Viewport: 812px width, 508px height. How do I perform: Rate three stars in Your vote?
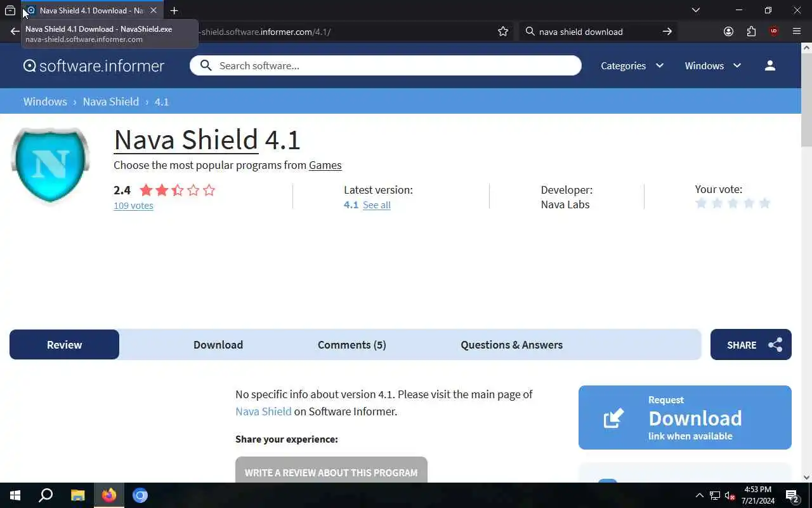coord(733,203)
